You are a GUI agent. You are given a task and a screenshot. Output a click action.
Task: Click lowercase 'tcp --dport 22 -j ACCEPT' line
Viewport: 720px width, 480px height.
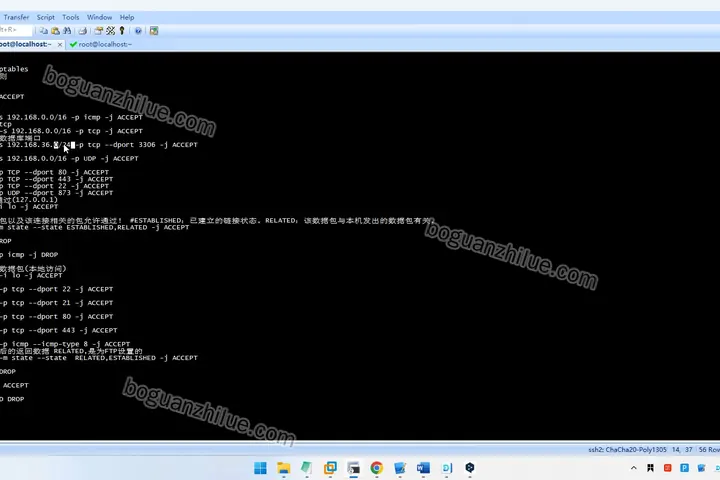click(x=56, y=289)
